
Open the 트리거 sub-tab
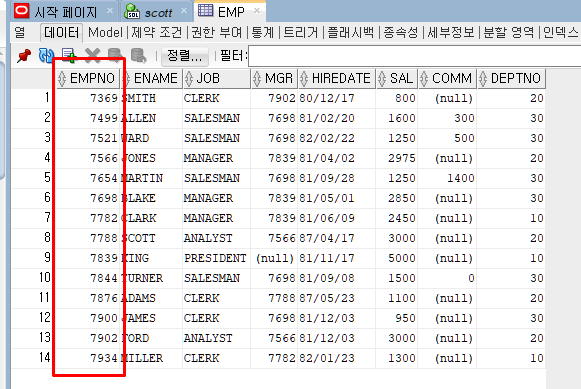point(301,33)
